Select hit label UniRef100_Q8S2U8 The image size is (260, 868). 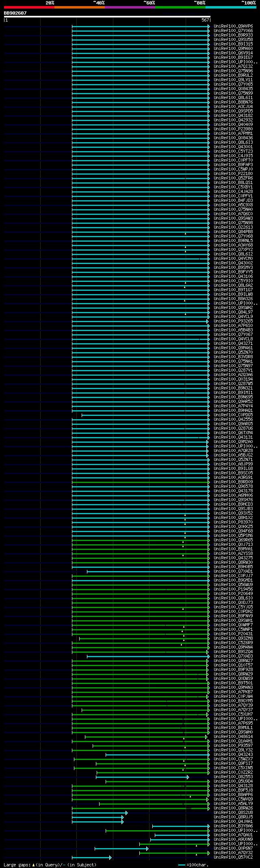(233, 812)
